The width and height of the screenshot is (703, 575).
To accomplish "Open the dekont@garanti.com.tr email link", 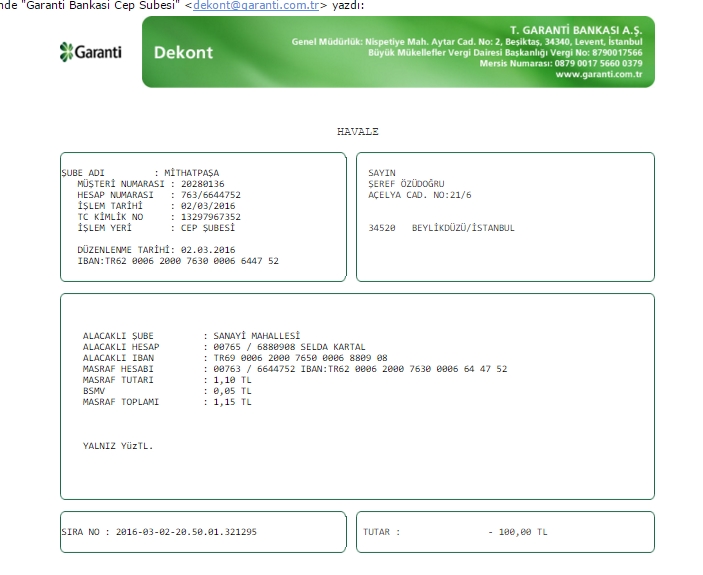I will [x=256, y=5].
